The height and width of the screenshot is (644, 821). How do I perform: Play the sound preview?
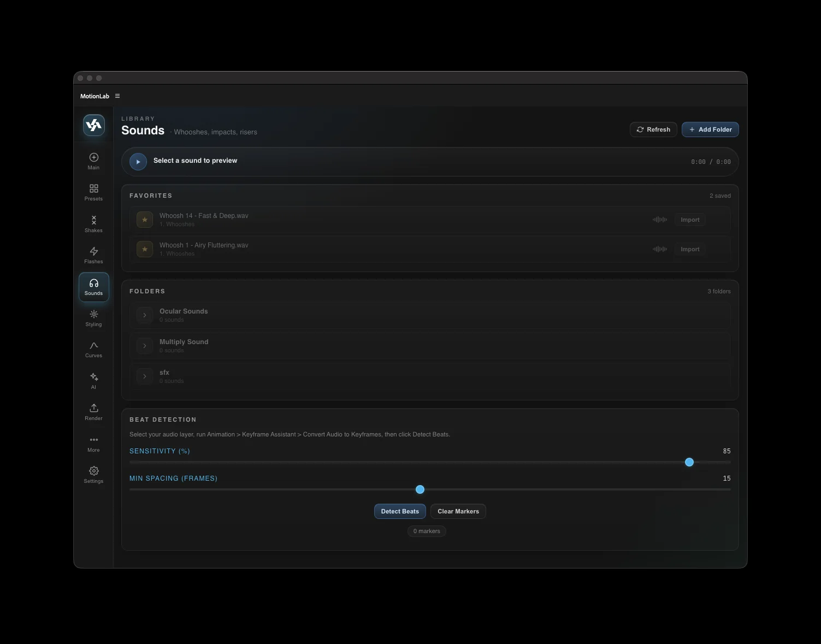[x=138, y=162]
